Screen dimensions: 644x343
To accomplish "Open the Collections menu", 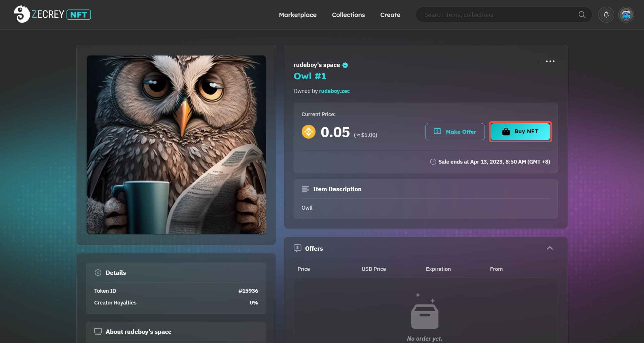I will pos(348,15).
